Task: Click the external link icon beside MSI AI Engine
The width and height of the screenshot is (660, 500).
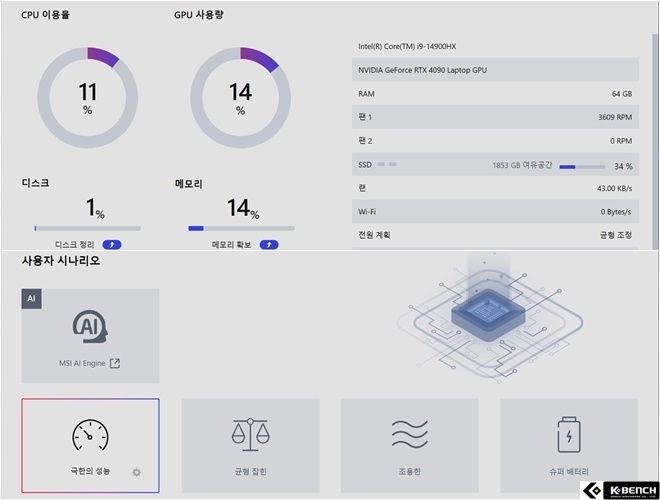Action: (x=115, y=363)
